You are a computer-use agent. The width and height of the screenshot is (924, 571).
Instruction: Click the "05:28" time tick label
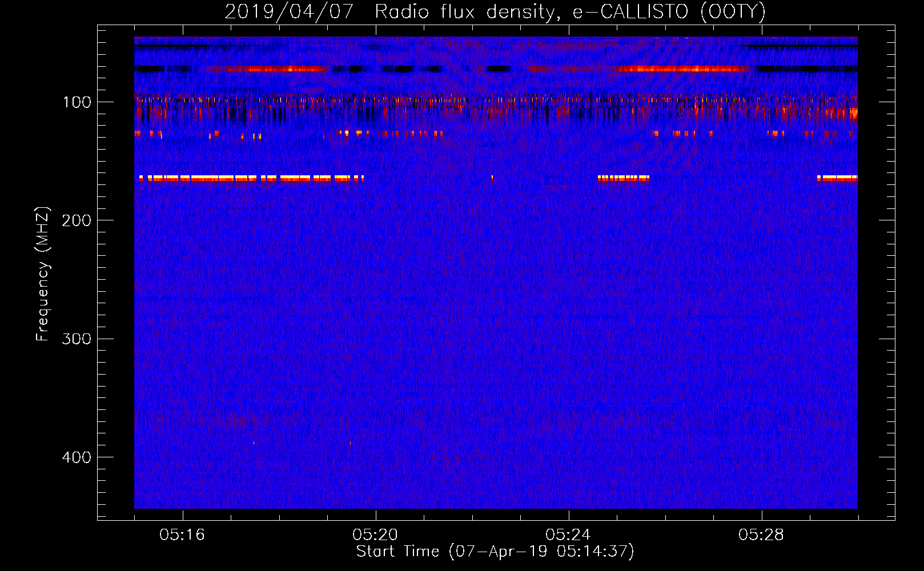[x=761, y=535]
